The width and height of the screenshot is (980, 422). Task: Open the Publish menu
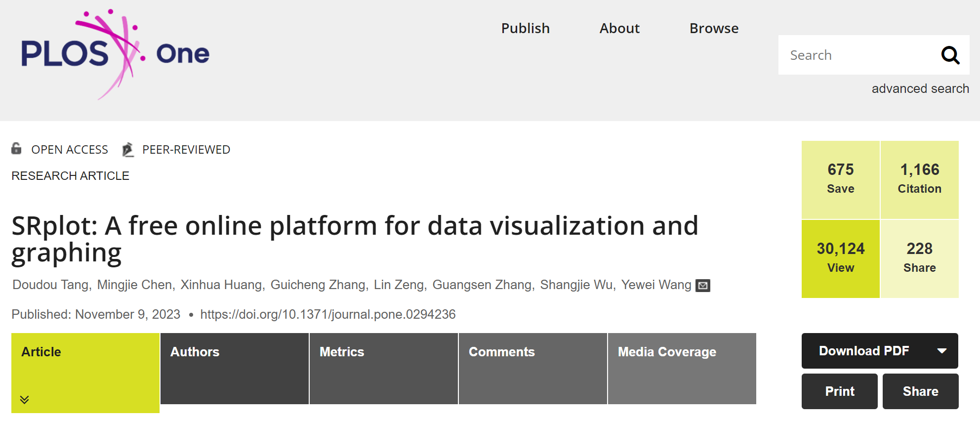pos(526,28)
